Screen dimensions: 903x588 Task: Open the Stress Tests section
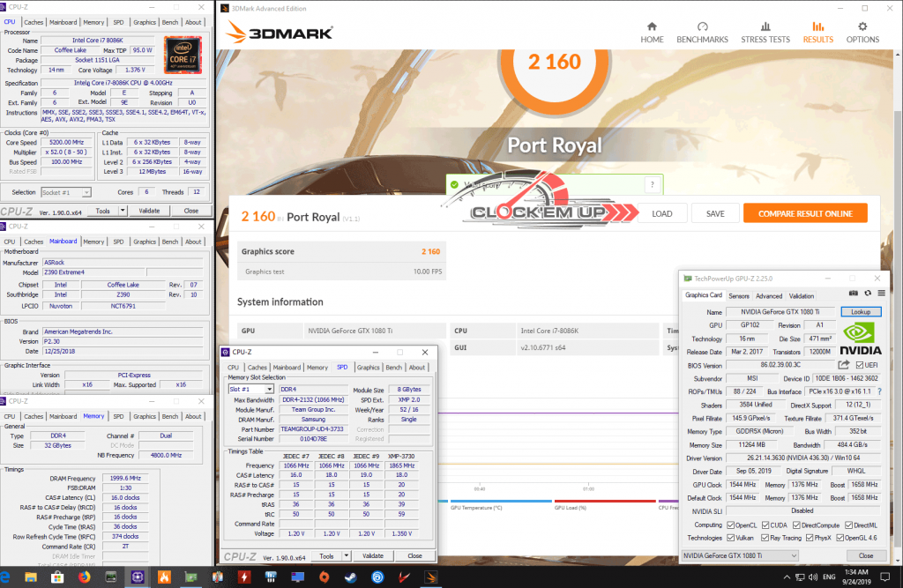[765, 32]
